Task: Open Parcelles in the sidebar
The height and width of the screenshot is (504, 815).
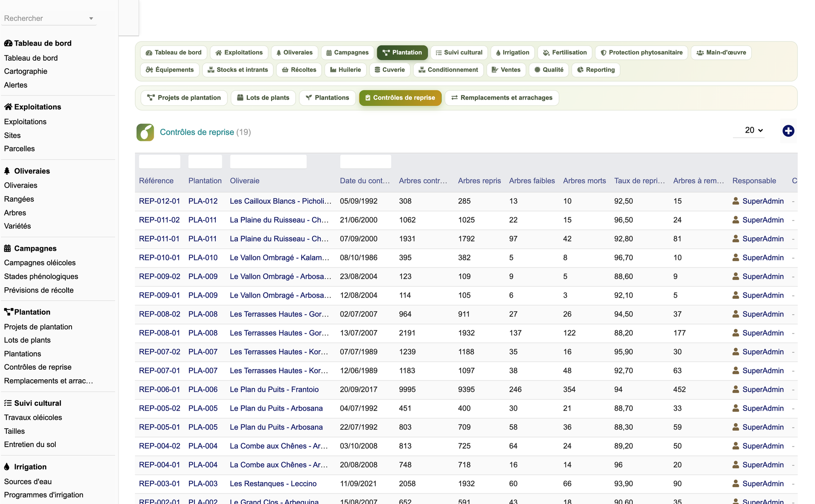Action: coord(19,149)
